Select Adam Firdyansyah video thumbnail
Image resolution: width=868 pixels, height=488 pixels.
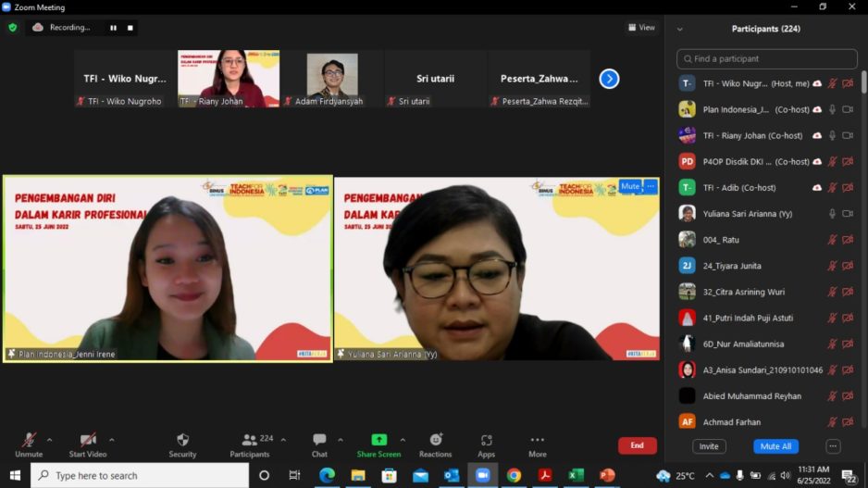pos(332,79)
